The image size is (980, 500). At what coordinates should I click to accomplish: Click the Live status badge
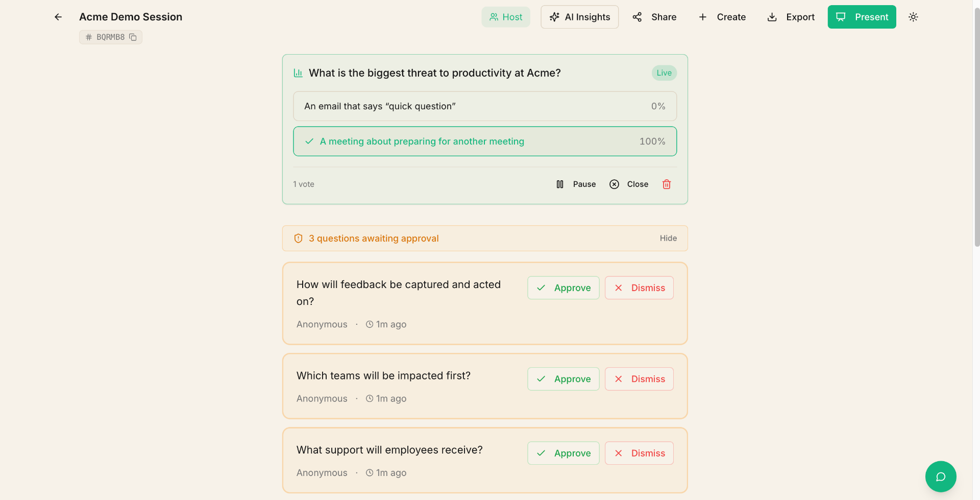[664, 73]
